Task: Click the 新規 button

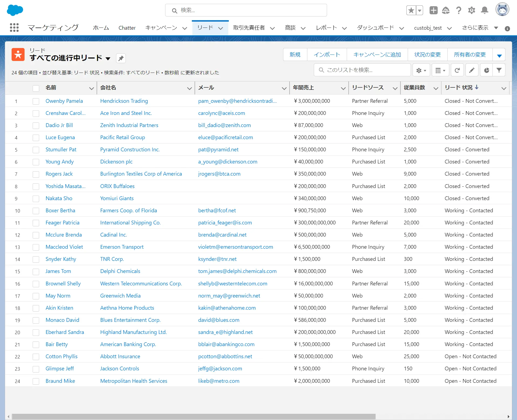Action: tap(295, 55)
